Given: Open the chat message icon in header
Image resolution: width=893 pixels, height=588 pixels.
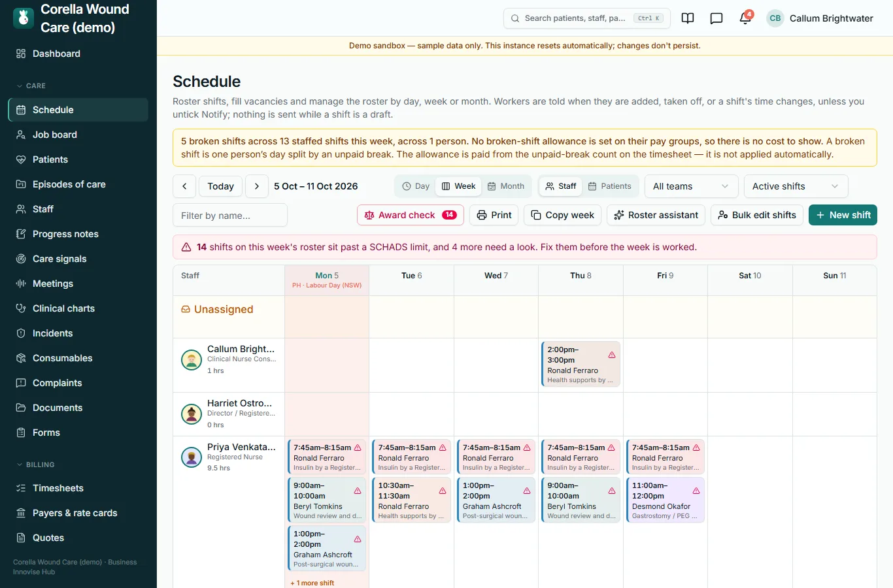Looking at the screenshot, I should pyautogui.click(x=716, y=18).
